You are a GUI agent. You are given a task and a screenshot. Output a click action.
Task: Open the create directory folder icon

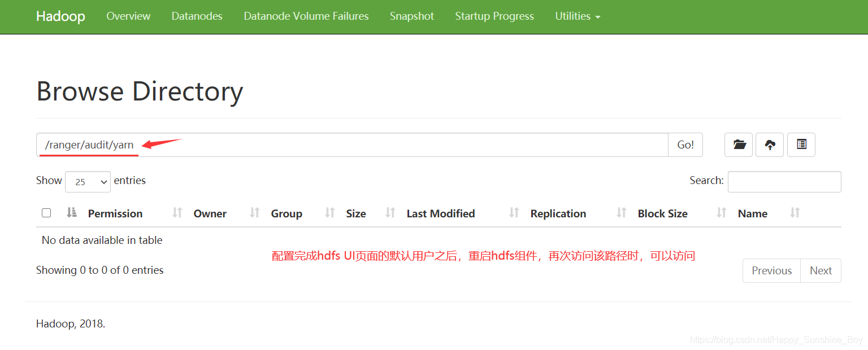(x=739, y=145)
